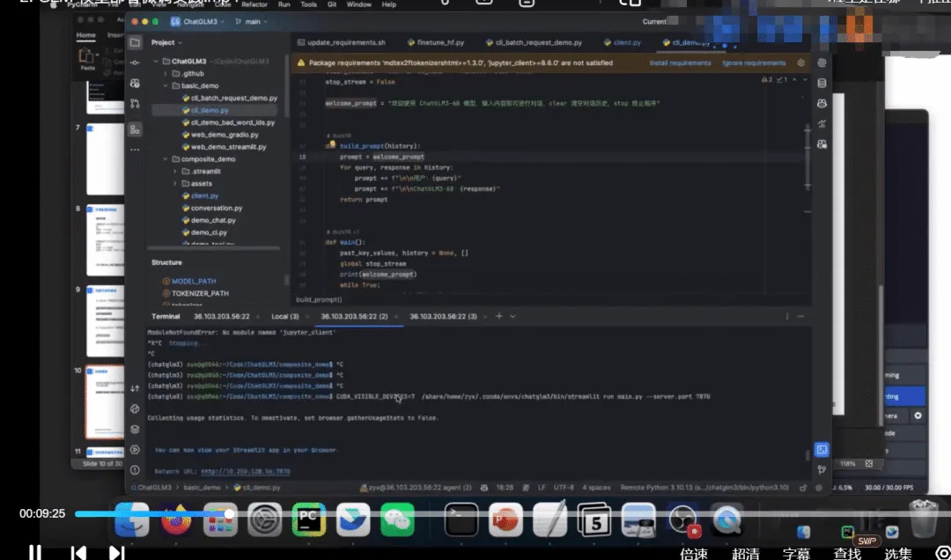Image resolution: width=951 pixels, height=560 pixels.
Task: Click the intention lightbulb in editor gutter
Action: [332, 144]
